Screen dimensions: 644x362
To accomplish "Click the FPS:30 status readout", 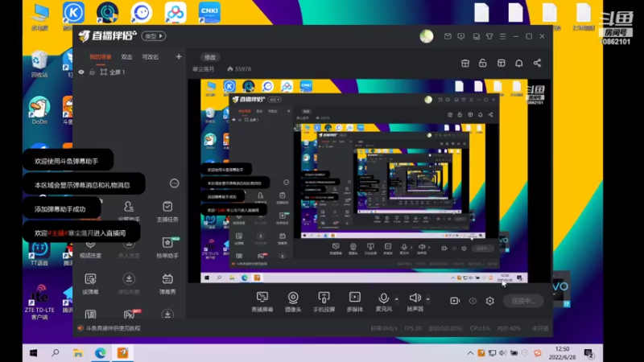I will point(413,328).
